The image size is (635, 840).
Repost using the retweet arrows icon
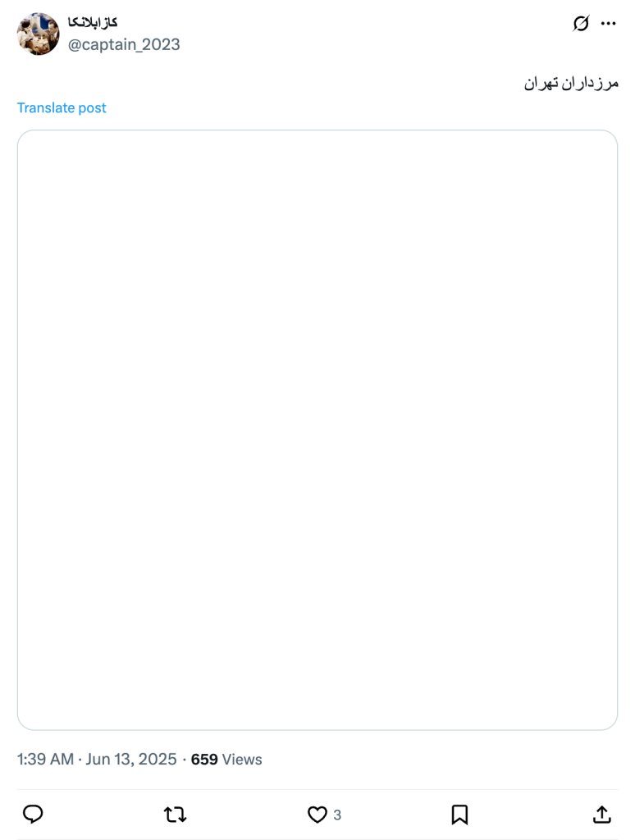175,815
